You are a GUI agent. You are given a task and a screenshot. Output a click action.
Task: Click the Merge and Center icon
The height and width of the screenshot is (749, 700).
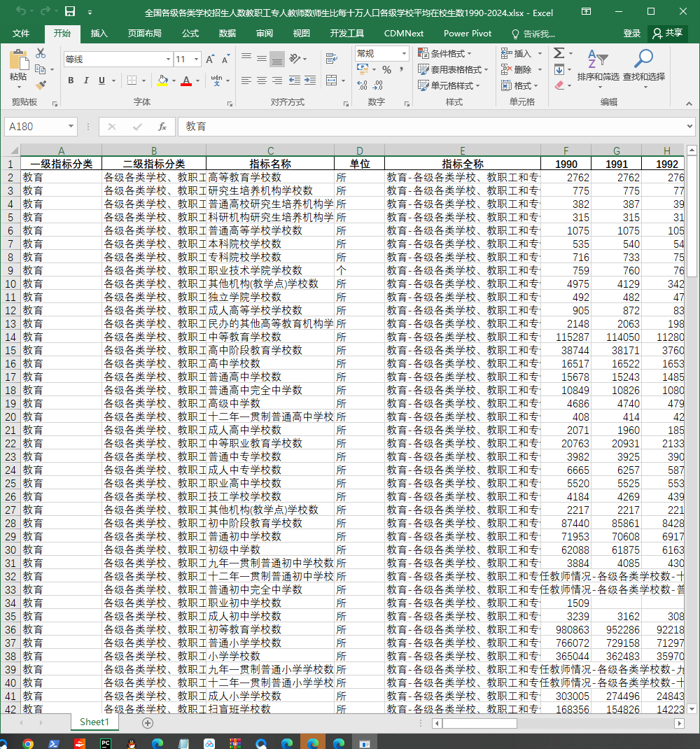(332, 80)
